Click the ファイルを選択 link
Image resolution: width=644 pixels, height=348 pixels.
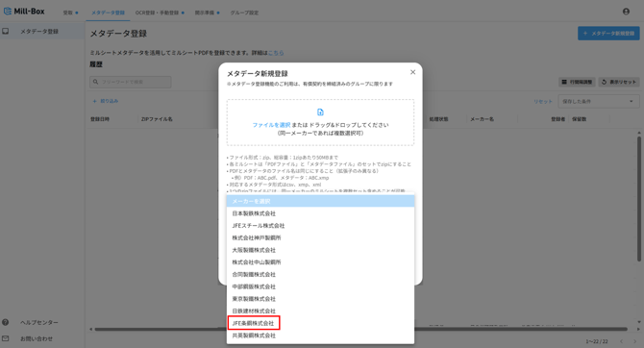coord(271,125)
